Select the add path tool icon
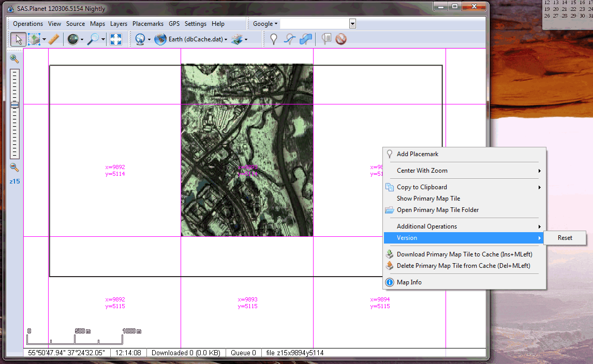Image resolution: width=593 pixels, height=364 pixels. click(290, 39)
